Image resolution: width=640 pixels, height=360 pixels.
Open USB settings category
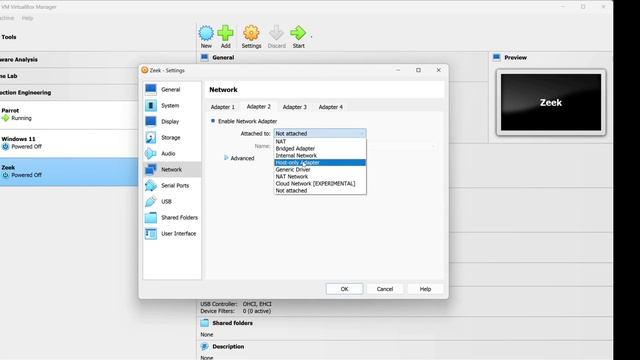(x=172, y=201)
